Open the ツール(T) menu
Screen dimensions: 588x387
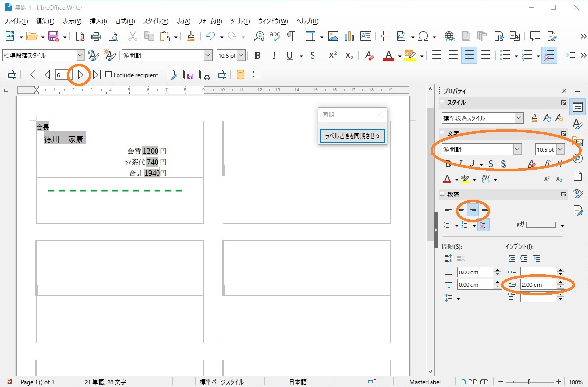(x=239, y=21)
